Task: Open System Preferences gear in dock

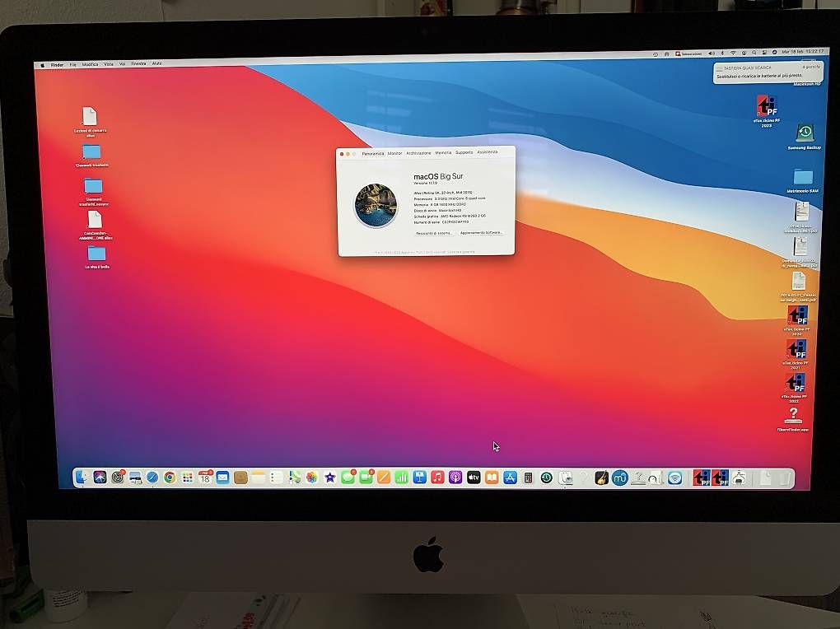Action: tap(118, 477)
